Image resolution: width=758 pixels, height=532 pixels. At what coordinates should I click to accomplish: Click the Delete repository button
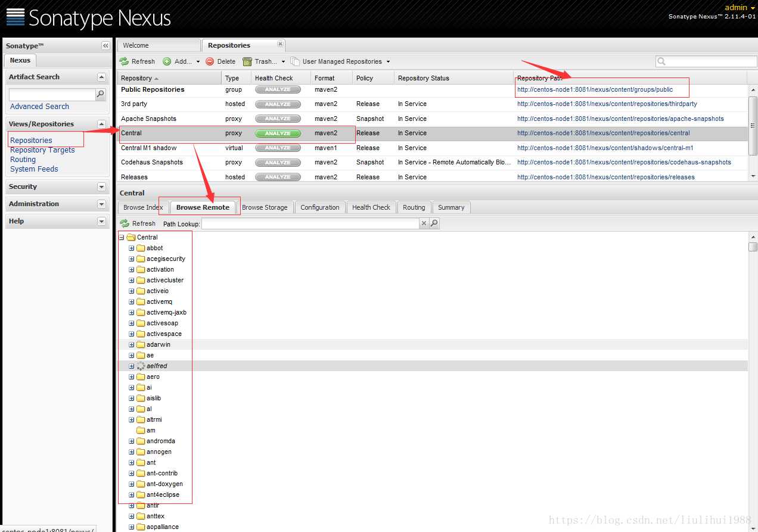[x=220, y=61]
